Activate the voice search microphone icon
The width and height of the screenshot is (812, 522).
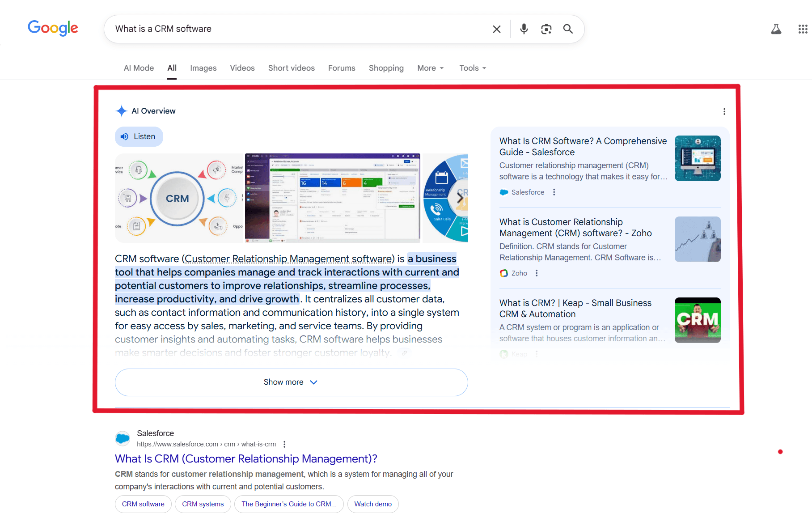click(524, 29)
